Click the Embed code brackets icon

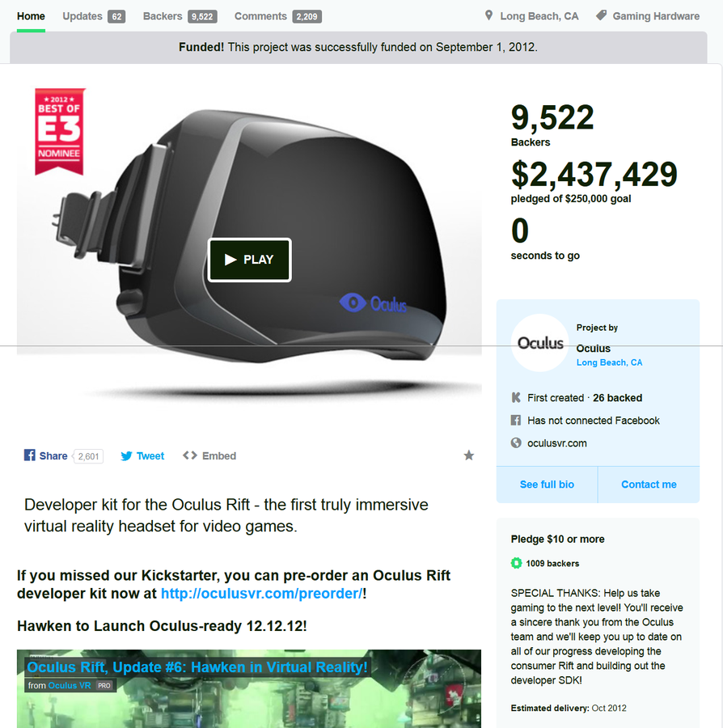[190, 455]
